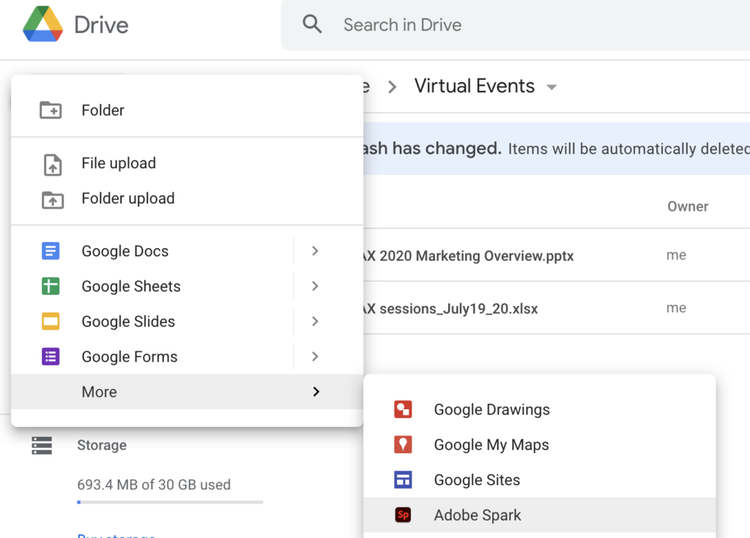Expand the Google Docs submenu arrow
Screen dimensions: 750x538
pos(315,251)
